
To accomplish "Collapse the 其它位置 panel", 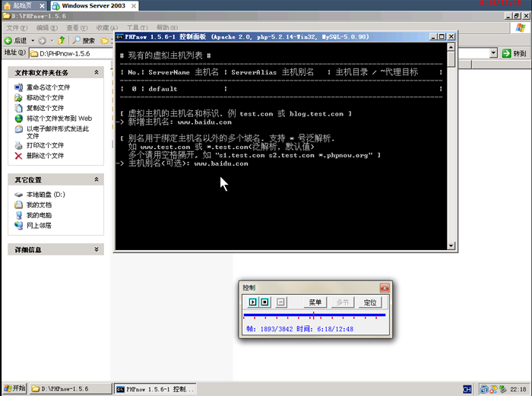I will [97, 179].
